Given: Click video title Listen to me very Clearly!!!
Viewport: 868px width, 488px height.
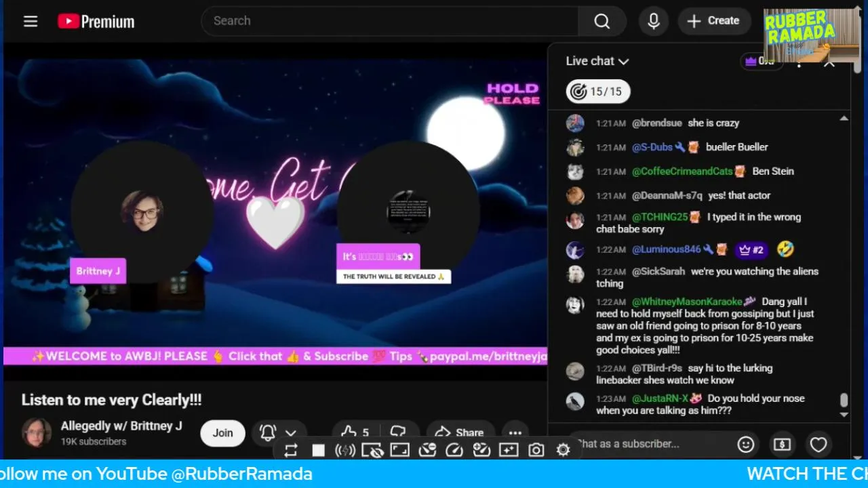Looking at the screenshot, I should pyautogui.click(x=111, y=400).
